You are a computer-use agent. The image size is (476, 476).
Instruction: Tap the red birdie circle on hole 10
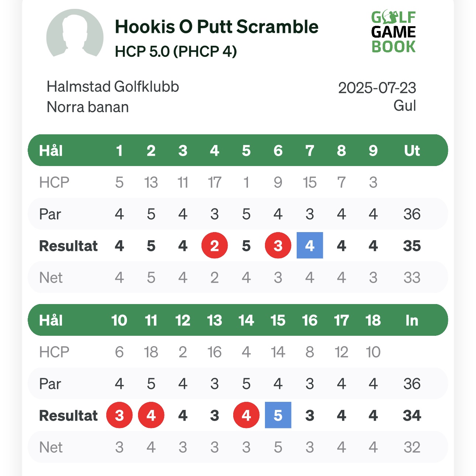click(x=119, y=415)
